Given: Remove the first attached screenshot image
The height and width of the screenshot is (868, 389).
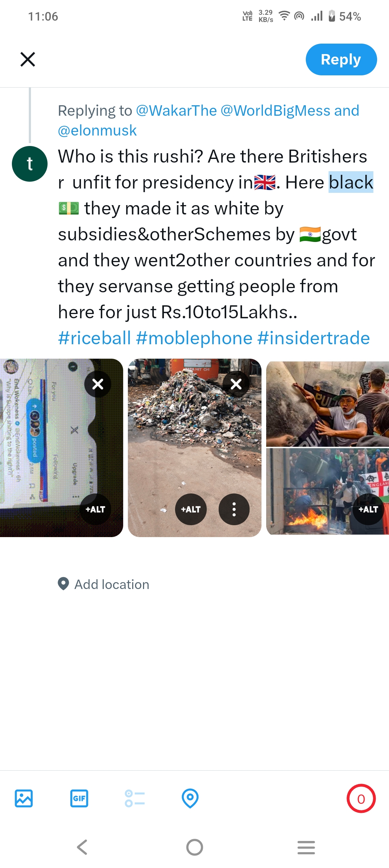Looking at the screenshot, I should [98, 384].
